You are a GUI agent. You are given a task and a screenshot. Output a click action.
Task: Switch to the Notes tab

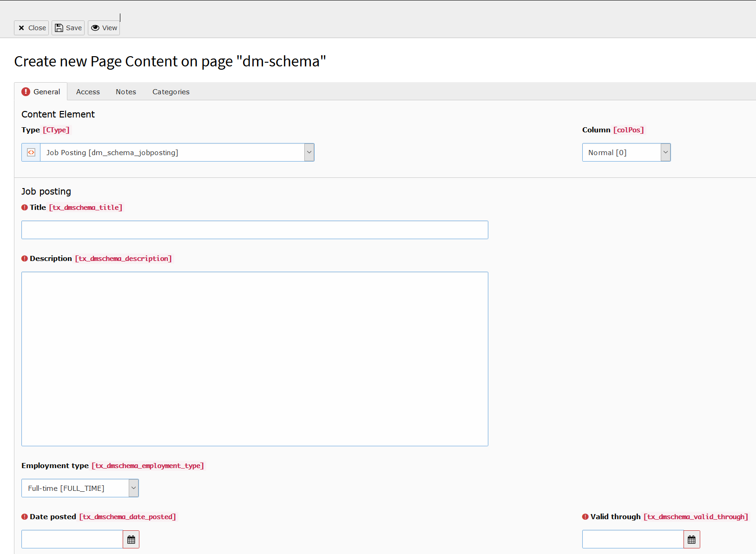(x=126, y=92)
